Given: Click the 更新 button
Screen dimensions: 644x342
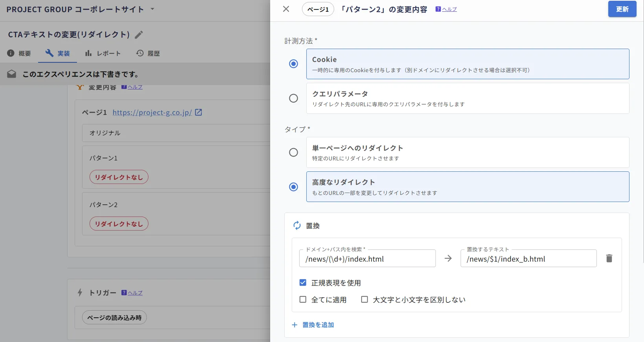Looking at the screenshot, I should pos(622,9).
